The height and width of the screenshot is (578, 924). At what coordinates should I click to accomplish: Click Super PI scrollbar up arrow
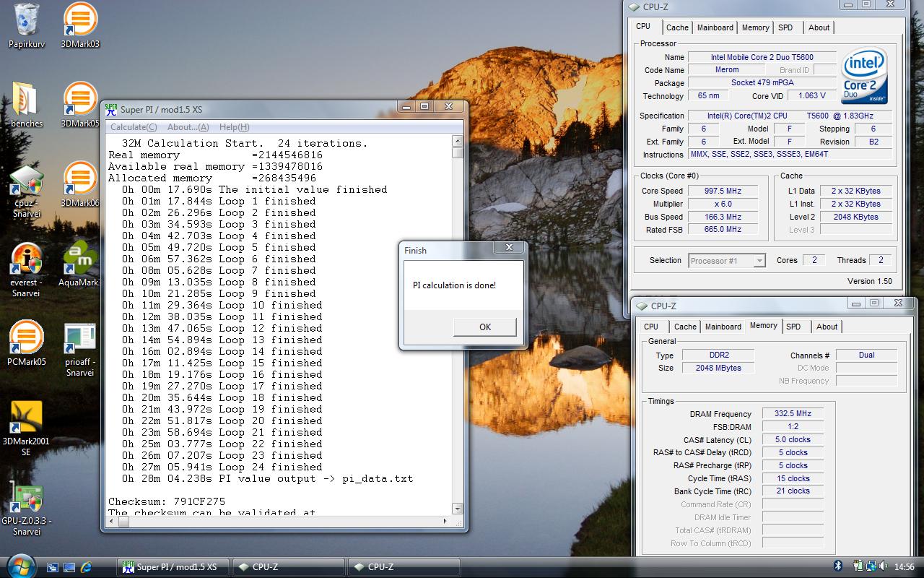457,142
